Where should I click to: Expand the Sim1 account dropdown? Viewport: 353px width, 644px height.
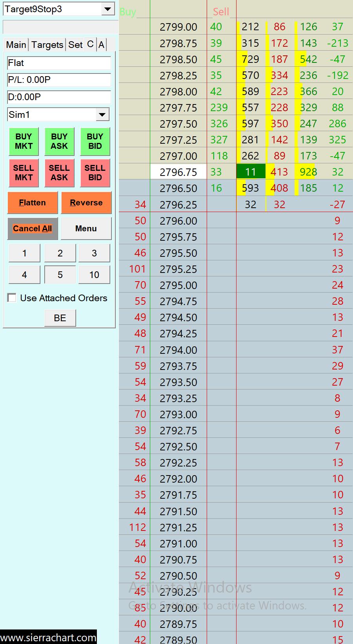point(102,115)
